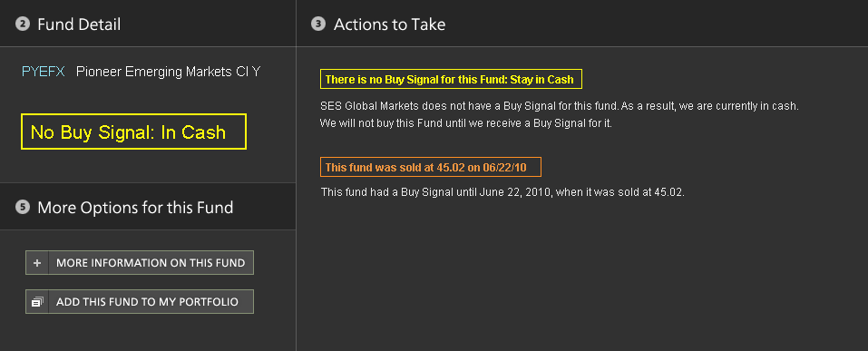
Task: Select the PYEFX ticker link
Action: 44,72
